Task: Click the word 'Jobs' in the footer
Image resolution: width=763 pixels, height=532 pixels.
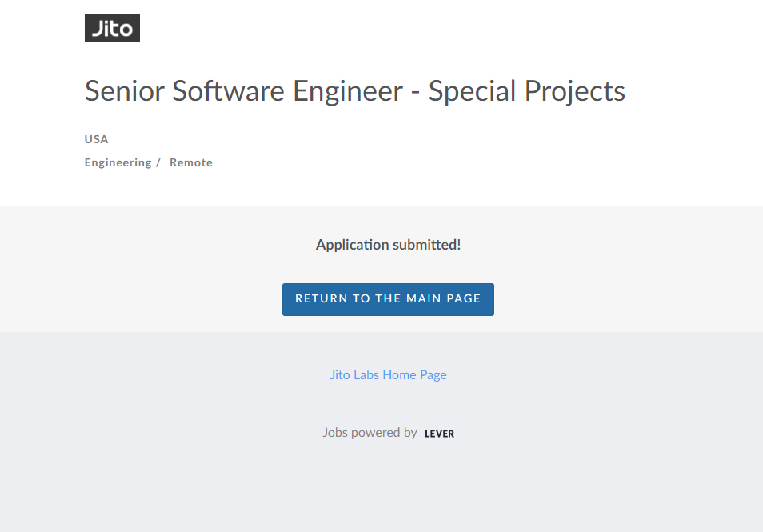Action: (335, 433)
